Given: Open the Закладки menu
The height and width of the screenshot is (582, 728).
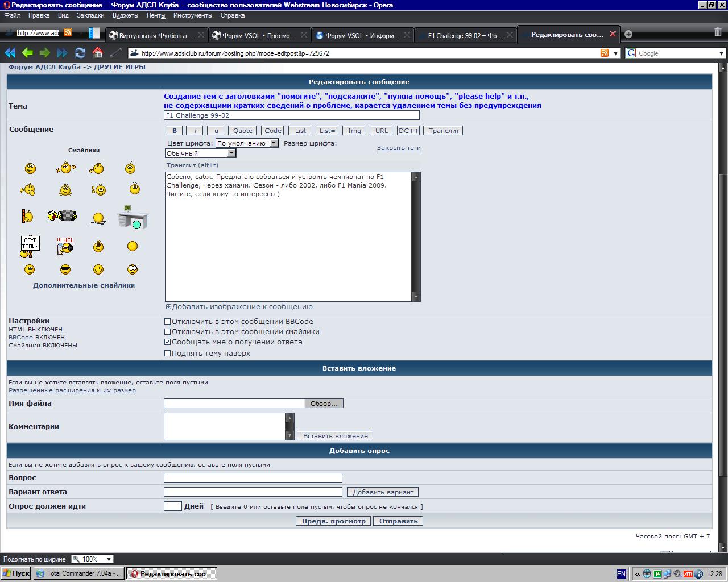Looking at the screenshot, I should tap(90, 15).
